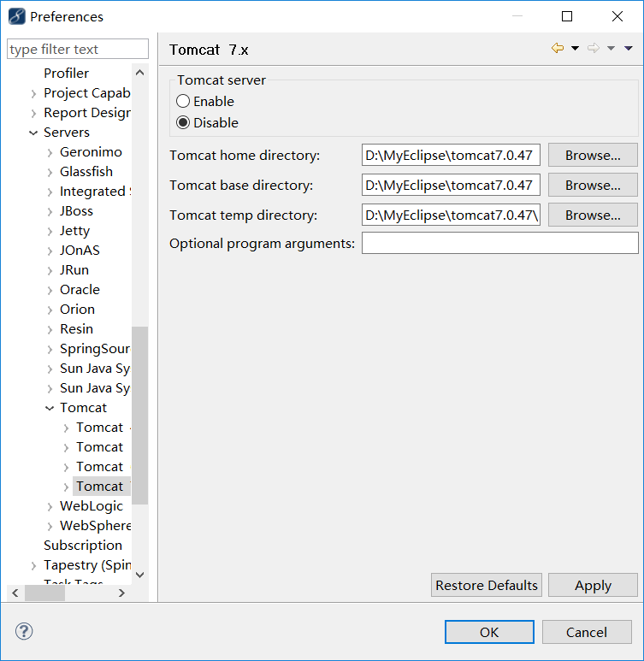Select the Subscription preference item
Viewport: 644px width, 661px height.
pyautogui.click(x=83, y=546)
